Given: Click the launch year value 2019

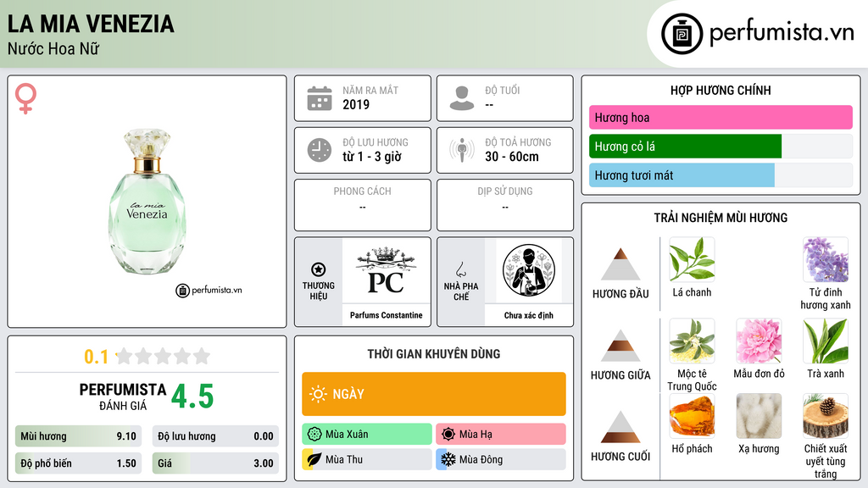Looking at the screenshot, I should (x=356, y=104).
